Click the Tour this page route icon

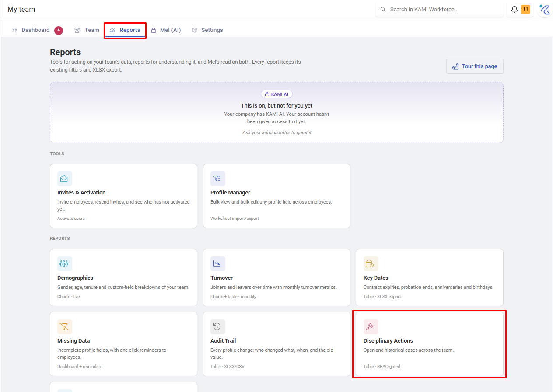click(x=455, y=66)
